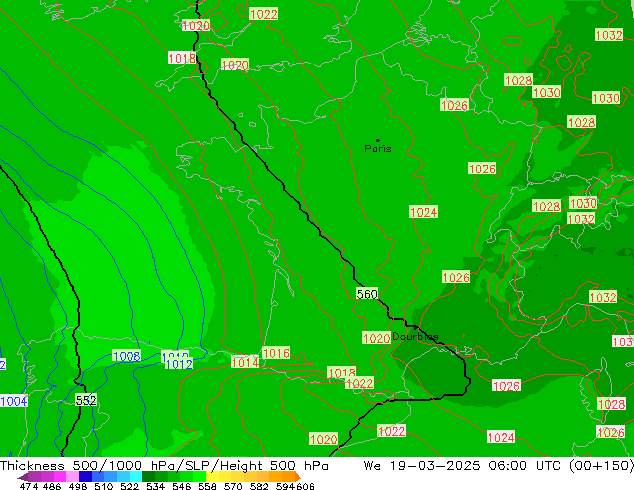Click the legend value 546
The height and width of the screenshot is (490, 634).
click(181, 486)
